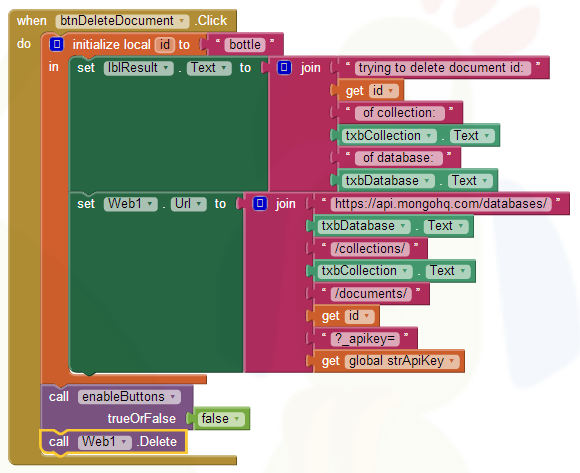
Task: Click the blue mutator icon on lblResult join block
Action: tap(284, 67)
